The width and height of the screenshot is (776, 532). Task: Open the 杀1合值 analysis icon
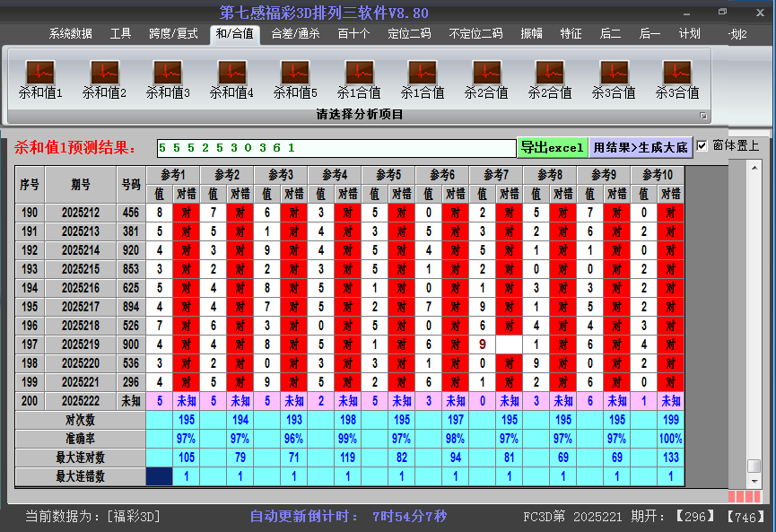pos(359,73)
